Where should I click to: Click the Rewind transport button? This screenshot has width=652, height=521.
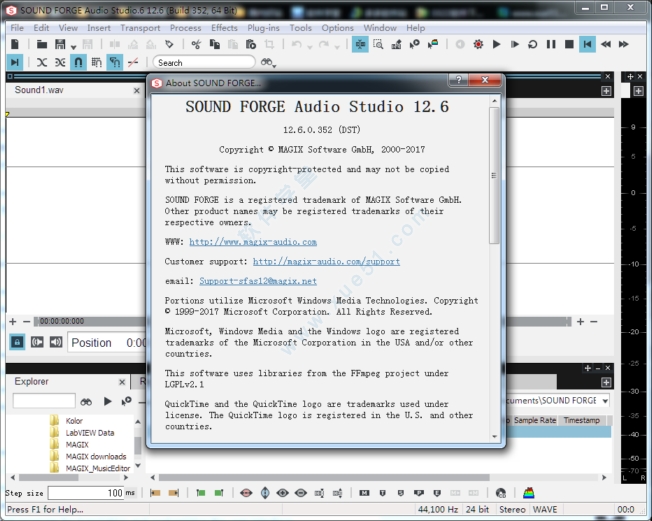(605, 44)
